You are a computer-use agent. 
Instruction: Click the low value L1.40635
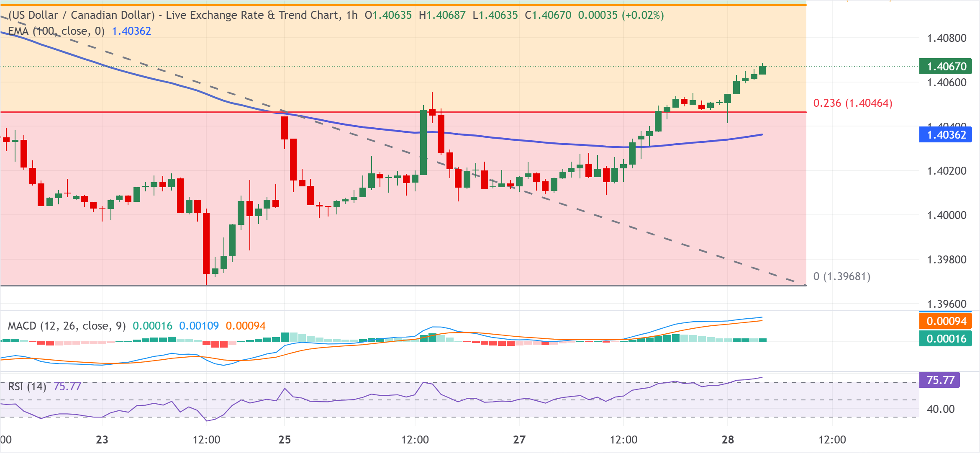tap(495, 15)
